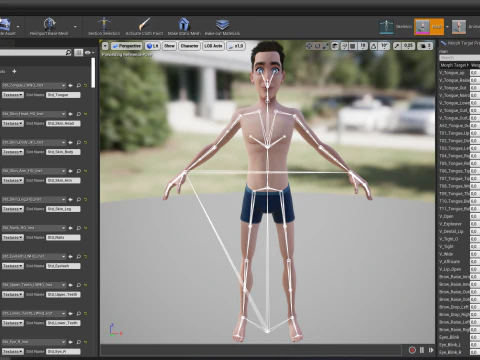480x360 pixels.
Task: Open the details view options eye menu
Action: pyautogui.click(x=89, y=53)
